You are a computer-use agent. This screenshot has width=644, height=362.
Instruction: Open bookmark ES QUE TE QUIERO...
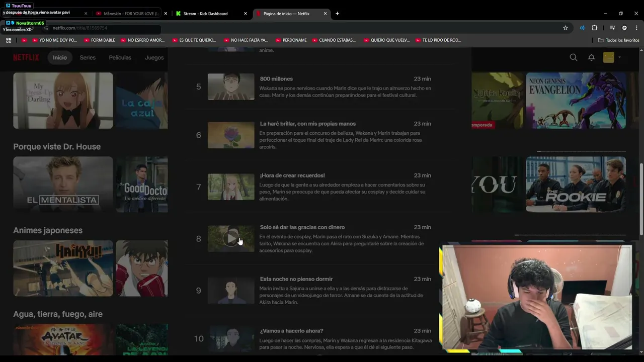[x=194, y=40]
